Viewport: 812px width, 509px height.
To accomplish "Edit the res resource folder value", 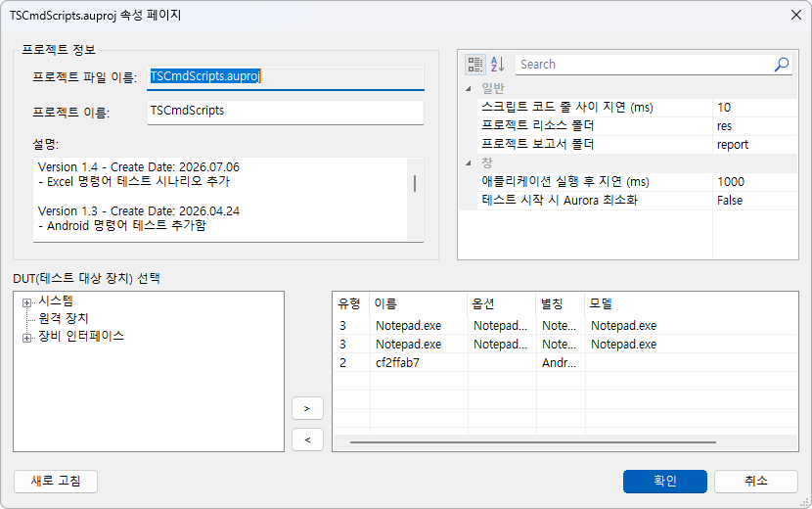I will [x=754, y=126].
